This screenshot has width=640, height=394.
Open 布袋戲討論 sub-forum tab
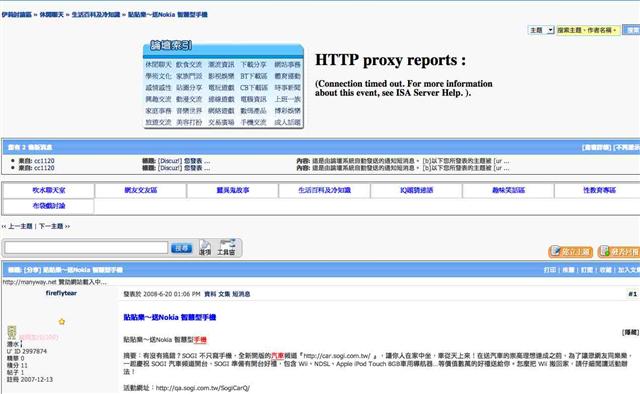[x=49, y=206]
